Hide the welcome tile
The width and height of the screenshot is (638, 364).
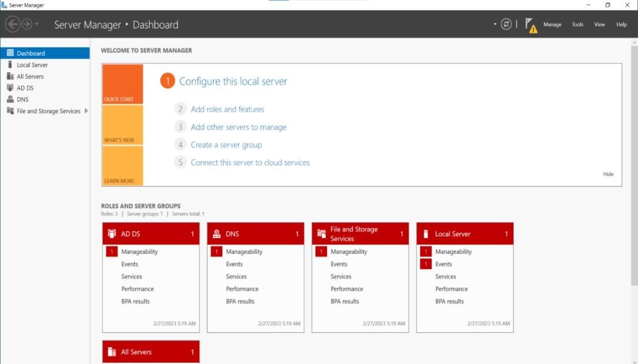tap(608, 174)
